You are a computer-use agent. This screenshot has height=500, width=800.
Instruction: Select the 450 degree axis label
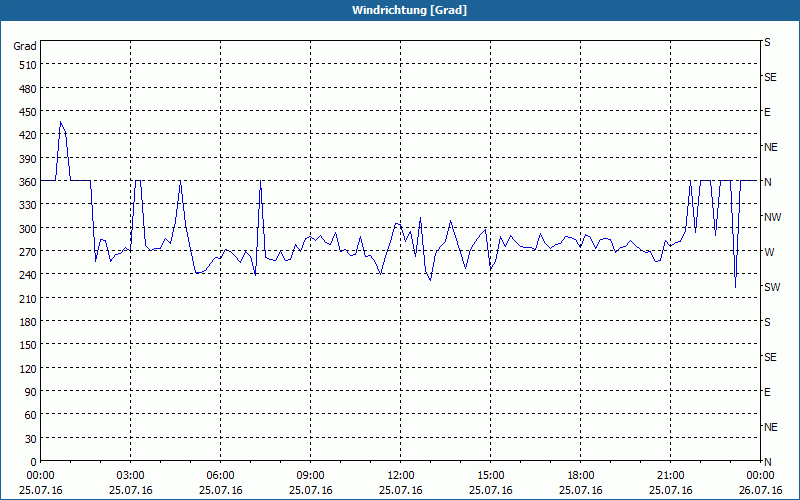[29, 112]
